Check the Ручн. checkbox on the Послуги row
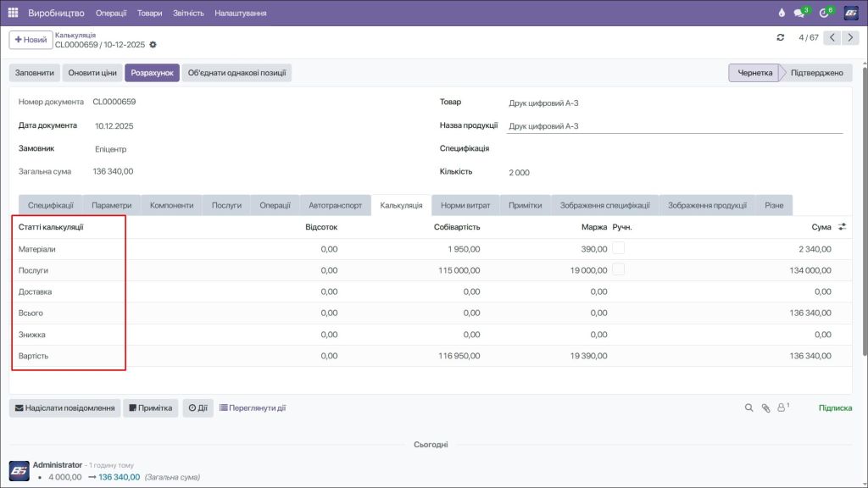The height and width of the screenshot is (488, 868). pos(620,269)
